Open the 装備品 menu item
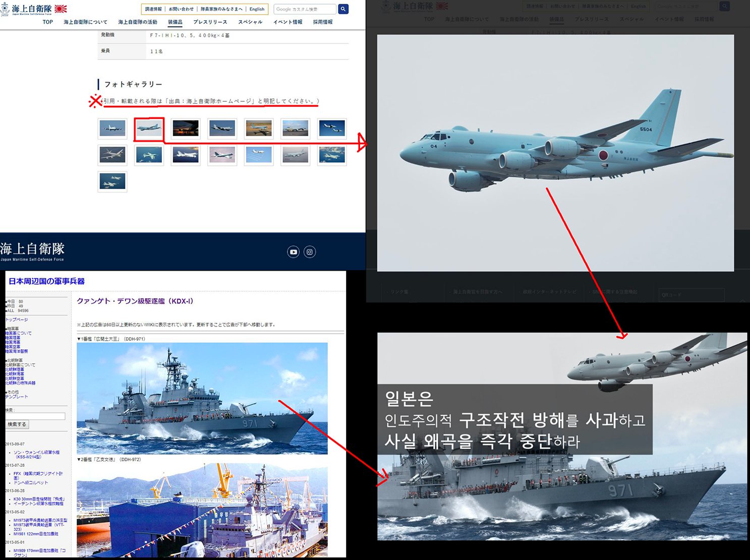 175,22
